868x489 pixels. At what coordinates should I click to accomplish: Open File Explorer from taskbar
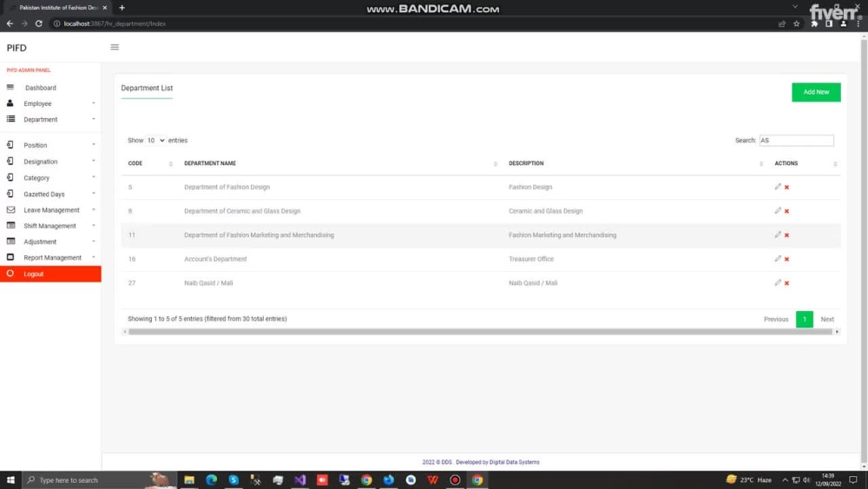click(x=189, y=480)
